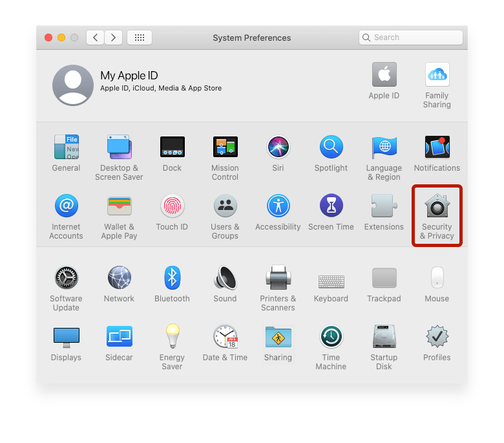Open the General preferences pane
504x443 pixels.
[x=66, y=147]
